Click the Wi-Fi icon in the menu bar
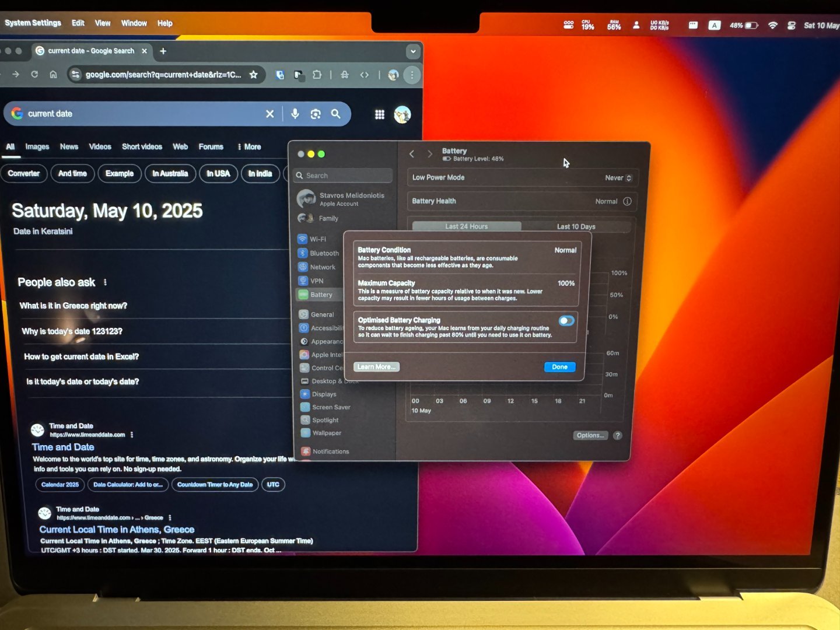The height and width of the screenshot is (630, 840). point(773,25)
